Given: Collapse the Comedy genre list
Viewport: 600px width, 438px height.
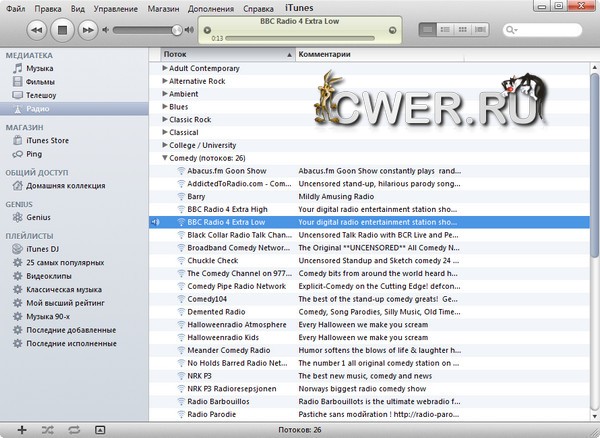Looking at the screenshot, I should pos(165,158).
